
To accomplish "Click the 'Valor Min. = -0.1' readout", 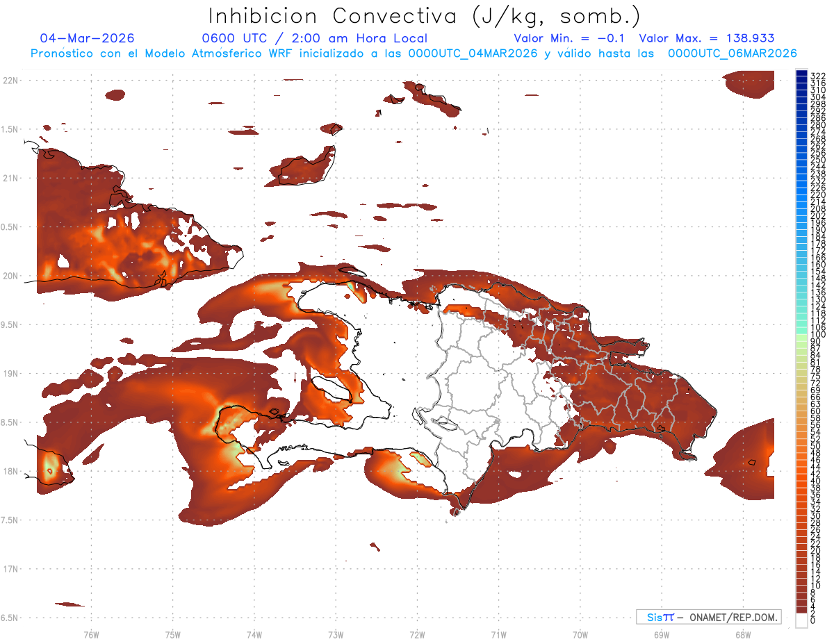I will point(570,38).
